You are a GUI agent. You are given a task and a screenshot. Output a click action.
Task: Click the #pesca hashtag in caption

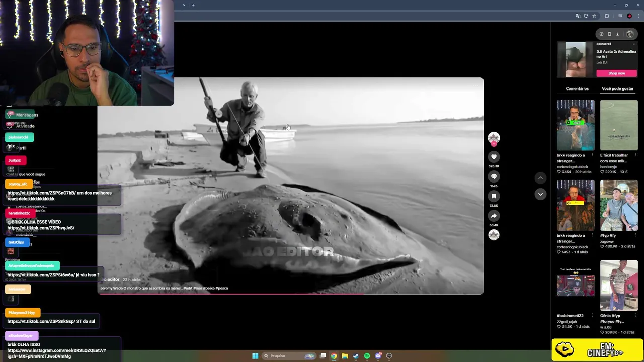[x=222, y=288]
